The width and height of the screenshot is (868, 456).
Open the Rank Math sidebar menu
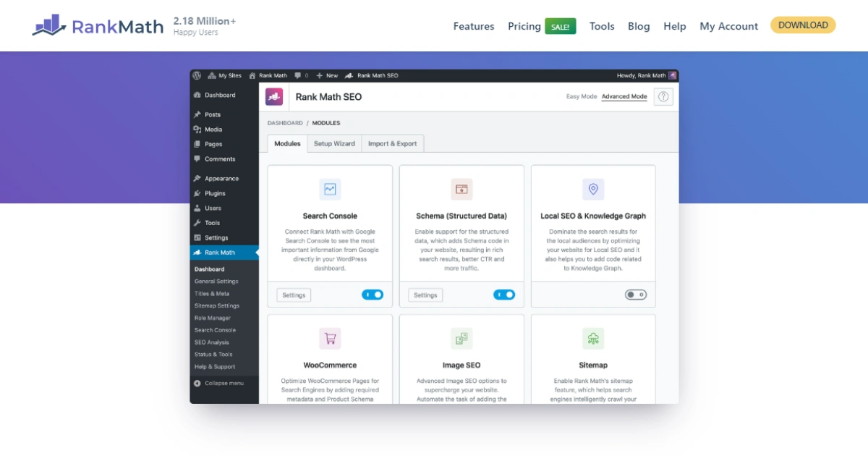pyautogui.click(x=224, y=253)
